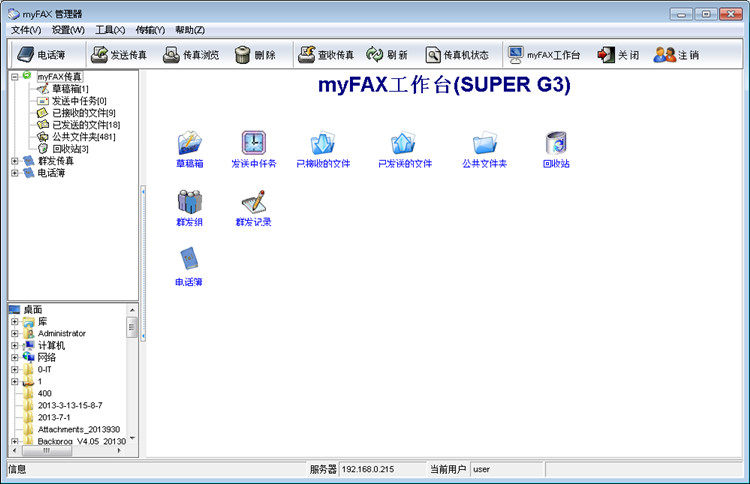Click the 服务器 address field 192.168.0.215
The image size is (750, 484).
point(382,469)
